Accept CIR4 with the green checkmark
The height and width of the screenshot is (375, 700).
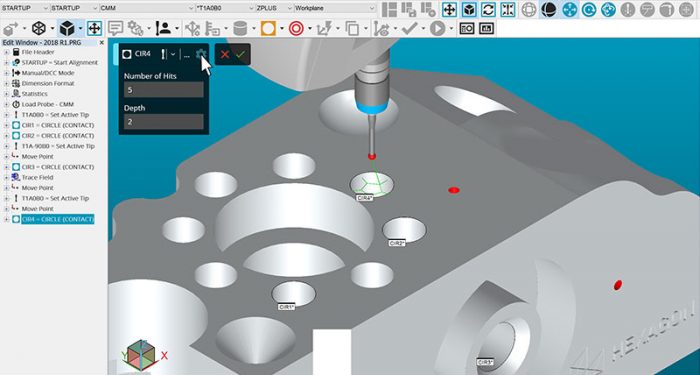[x=241, y=54]
